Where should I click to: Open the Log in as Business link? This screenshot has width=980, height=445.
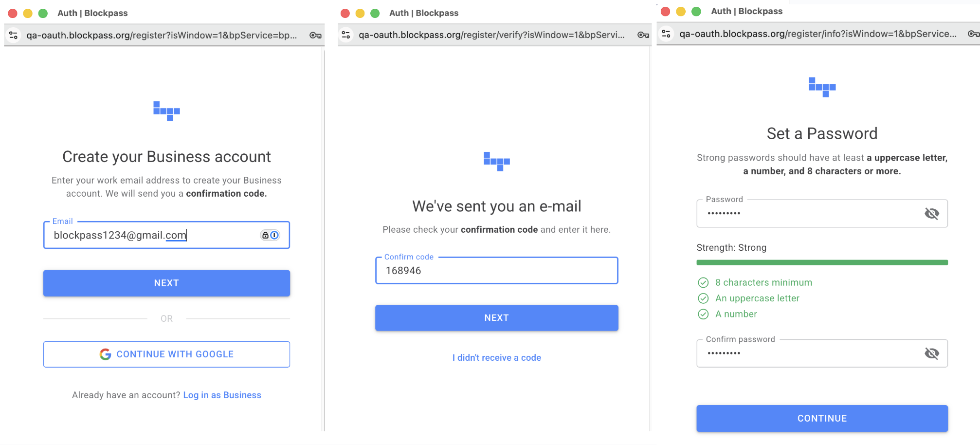222,395
